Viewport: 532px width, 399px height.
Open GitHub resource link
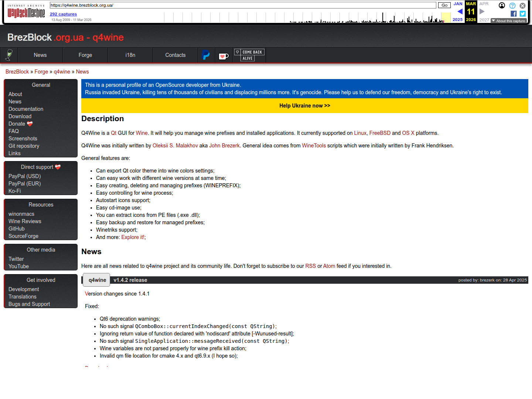tap(17, 229)
